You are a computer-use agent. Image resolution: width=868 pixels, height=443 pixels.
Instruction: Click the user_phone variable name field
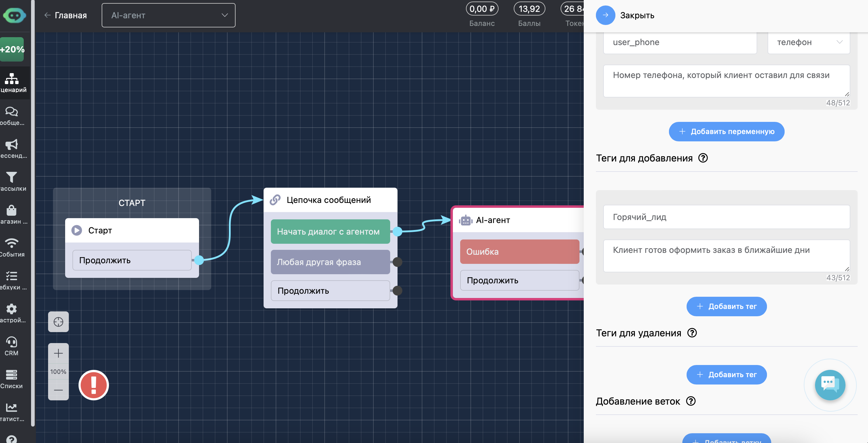click(x=680, y=42)
